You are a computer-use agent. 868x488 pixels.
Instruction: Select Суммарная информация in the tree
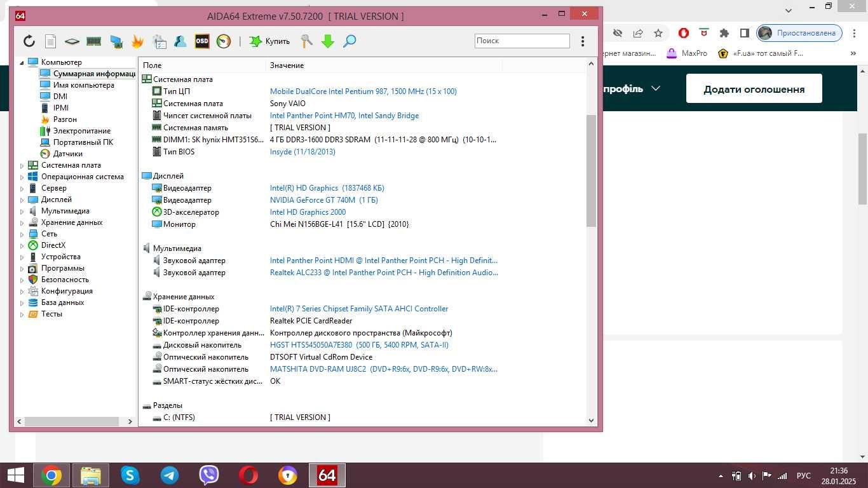point(94,74)
